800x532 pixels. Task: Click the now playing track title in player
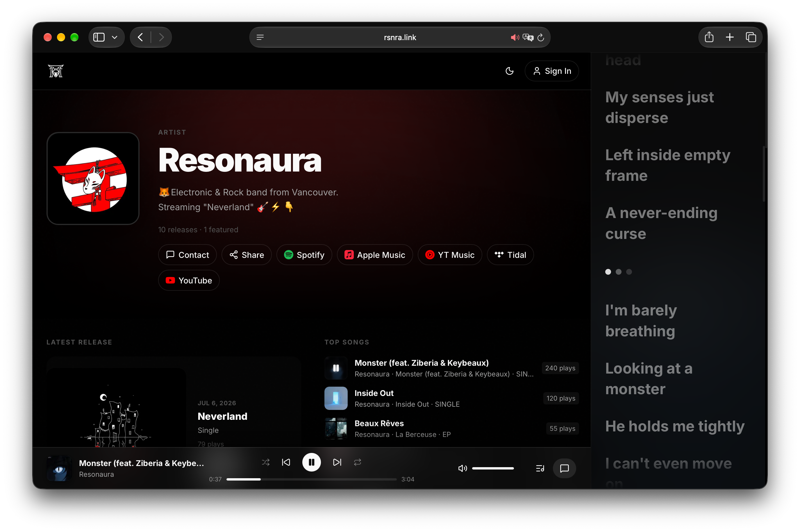tap(142, 463)
